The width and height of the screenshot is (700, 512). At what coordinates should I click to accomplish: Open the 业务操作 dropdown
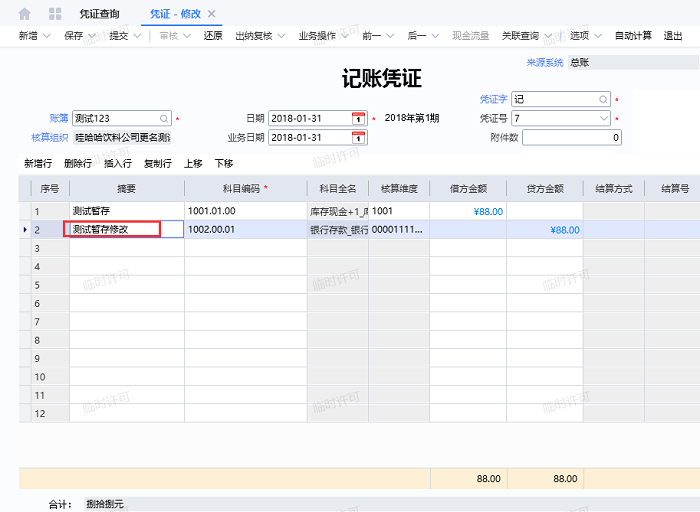(x=323, y=36)
